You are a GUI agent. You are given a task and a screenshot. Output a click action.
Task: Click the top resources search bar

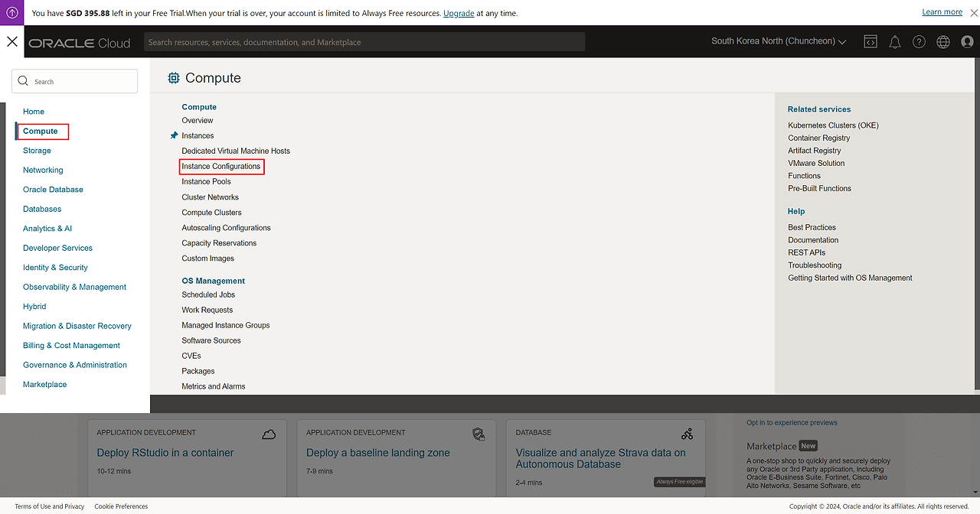[x=364, y=42]
